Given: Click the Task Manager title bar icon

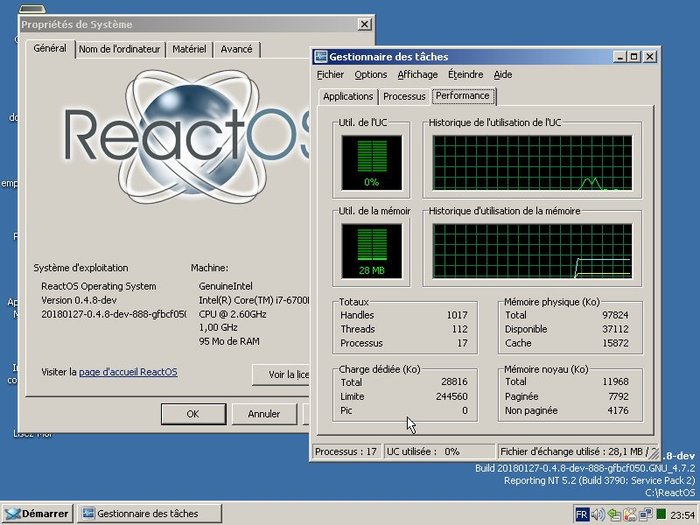Looking at the screenshot, I should 321,57.
